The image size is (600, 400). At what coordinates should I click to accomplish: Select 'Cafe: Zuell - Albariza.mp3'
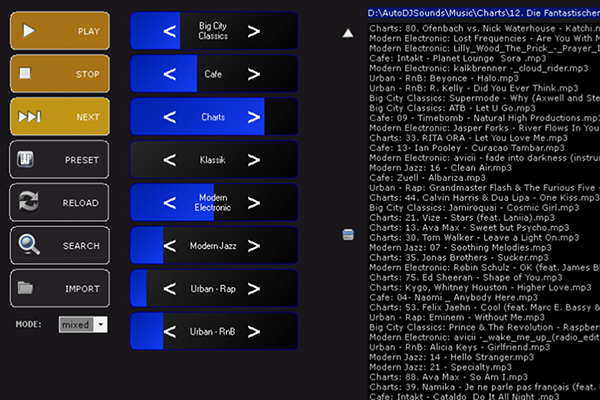tap(427, 178)
